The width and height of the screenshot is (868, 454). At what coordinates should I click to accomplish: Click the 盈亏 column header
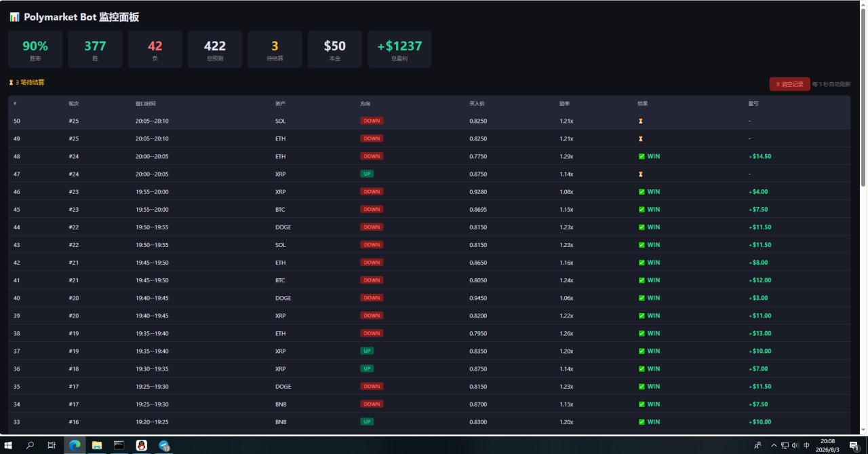point(753,104)
